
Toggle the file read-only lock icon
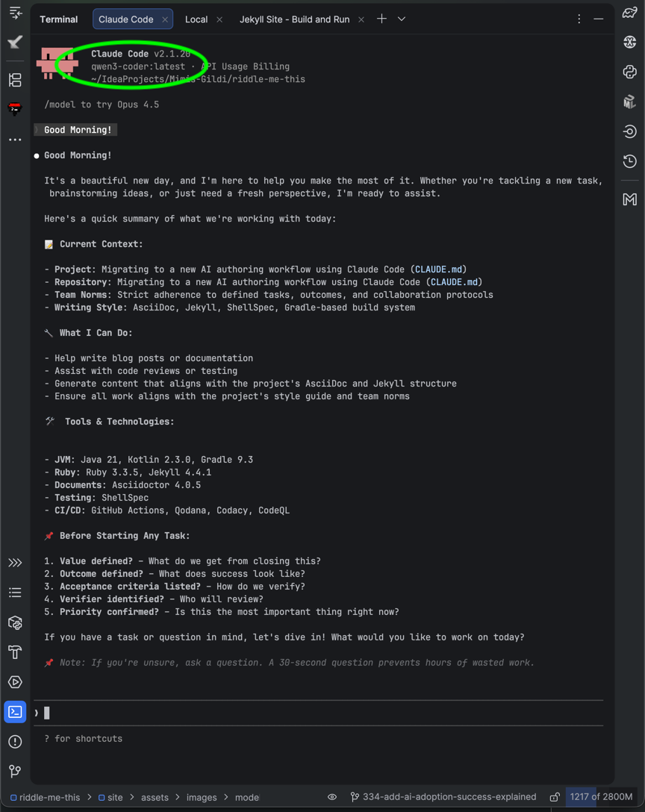[x=554, y=797]
